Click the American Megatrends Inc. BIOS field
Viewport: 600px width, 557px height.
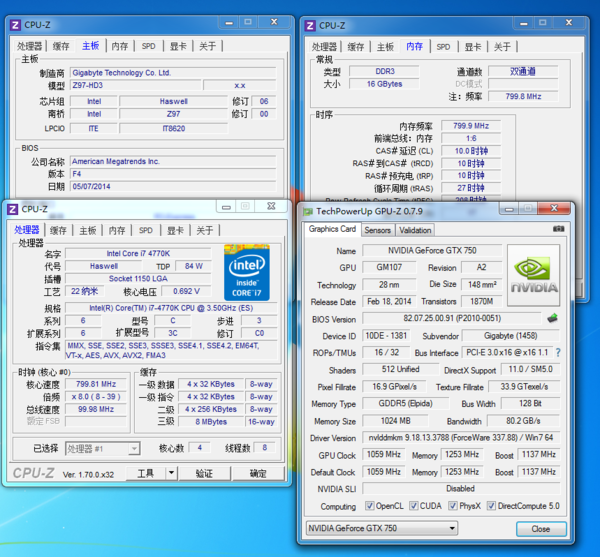(x=173, y=161)
